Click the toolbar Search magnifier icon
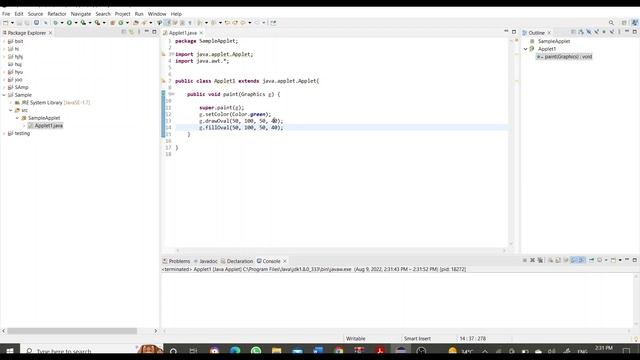 tap(611, 23)
